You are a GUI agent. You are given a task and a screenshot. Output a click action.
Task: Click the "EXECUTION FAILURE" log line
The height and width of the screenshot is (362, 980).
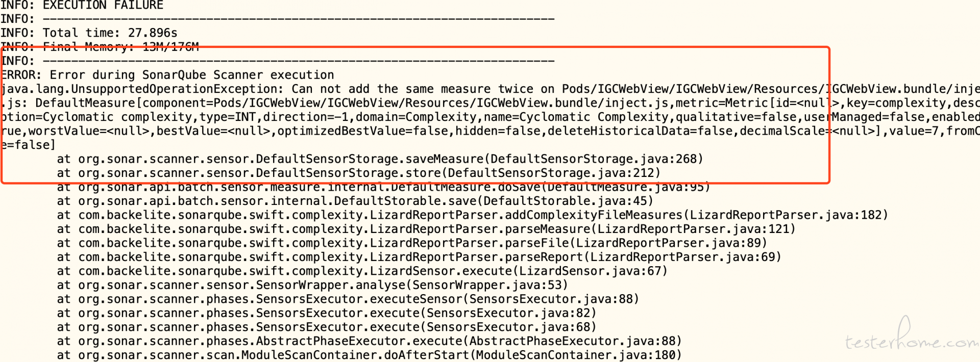click(82, 5)
